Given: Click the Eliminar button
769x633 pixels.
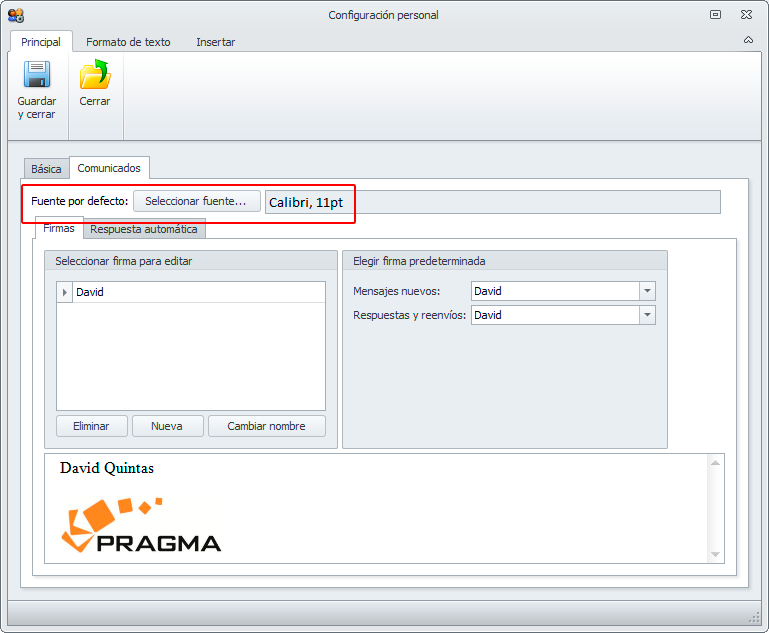Looking at the screenshot, I should (x=92, y=426).
